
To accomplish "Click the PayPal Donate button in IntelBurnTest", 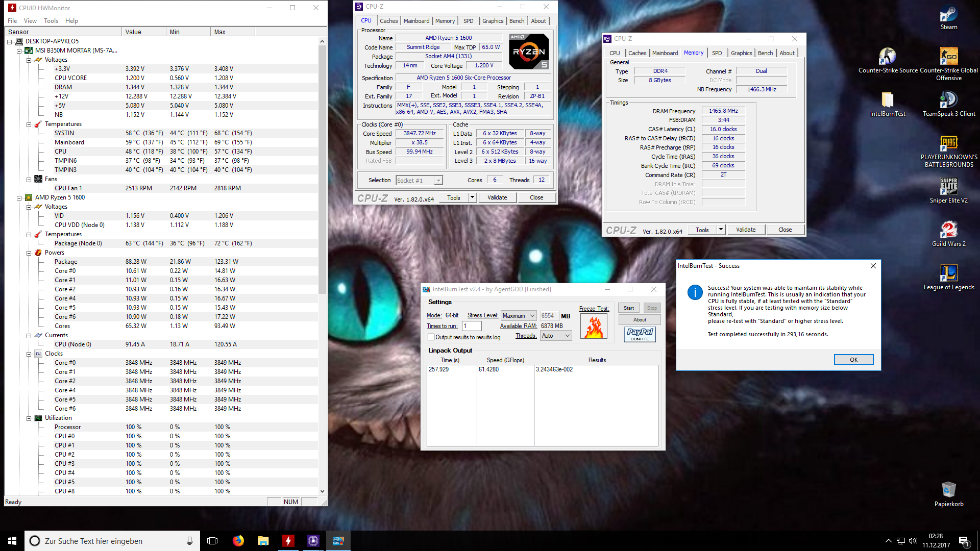I will coord(640,334).
